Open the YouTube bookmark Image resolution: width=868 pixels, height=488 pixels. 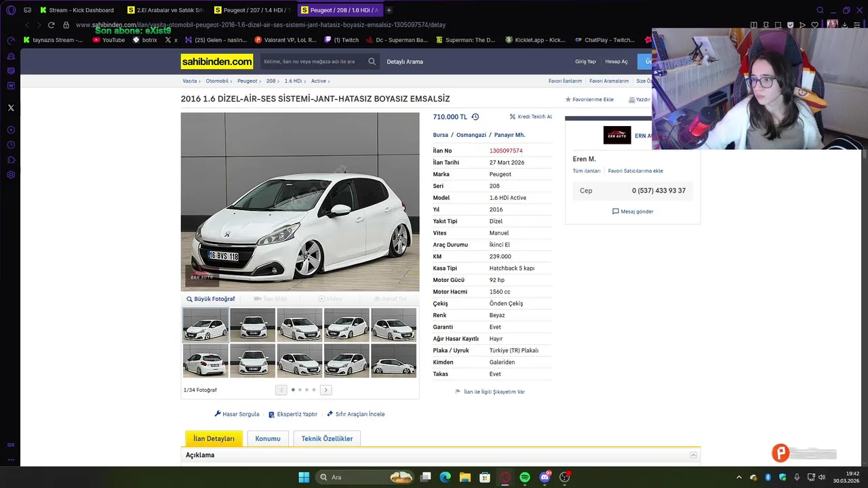(x=108, y=40)
